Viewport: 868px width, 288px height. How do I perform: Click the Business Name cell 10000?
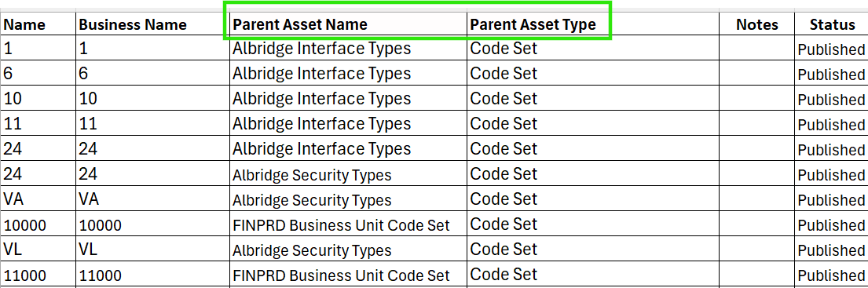153,224
